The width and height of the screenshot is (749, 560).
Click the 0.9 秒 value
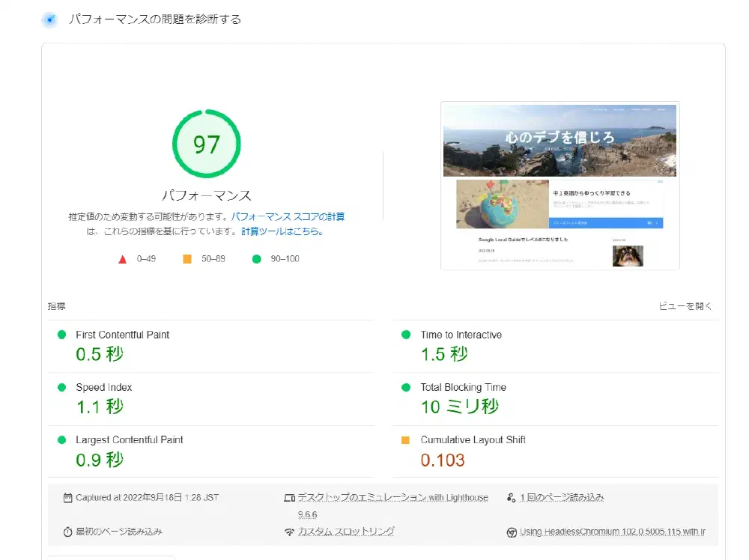[x=100, y=460]
